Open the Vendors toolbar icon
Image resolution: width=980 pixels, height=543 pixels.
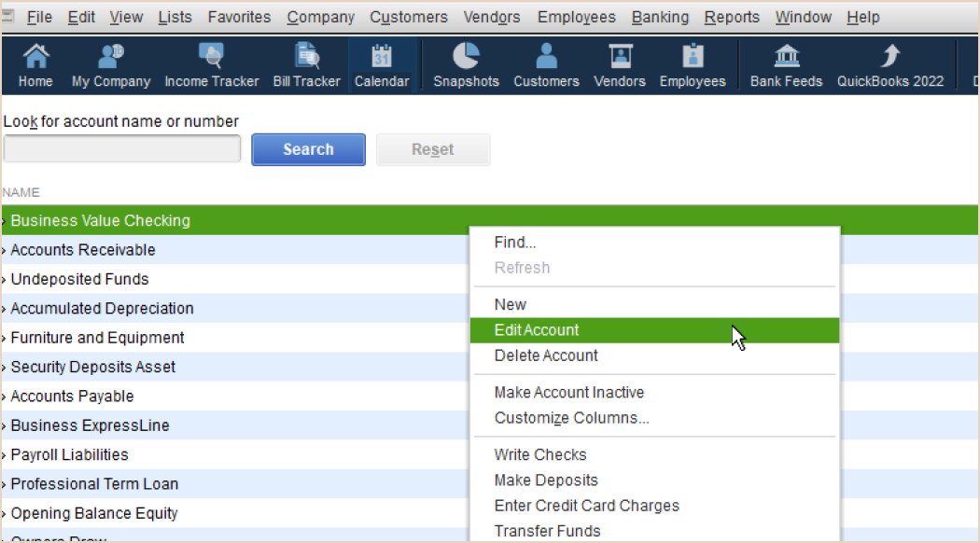(x=620, y=58)
